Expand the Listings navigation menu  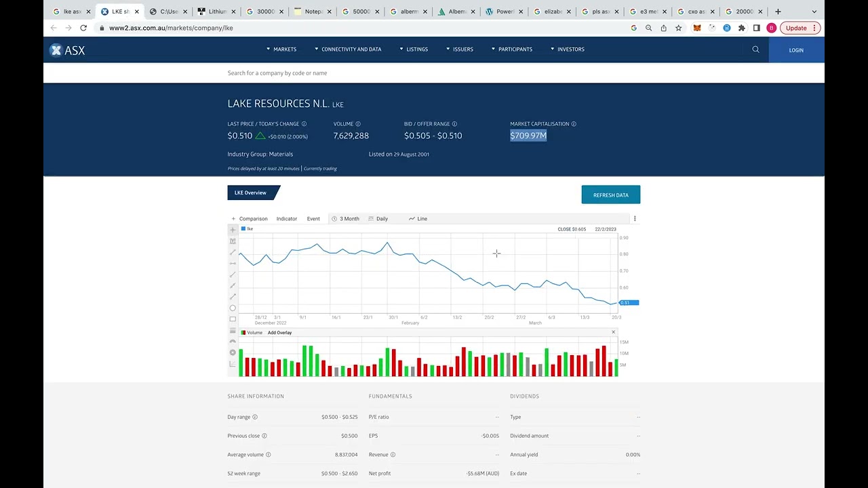click(x=414, y=49)
